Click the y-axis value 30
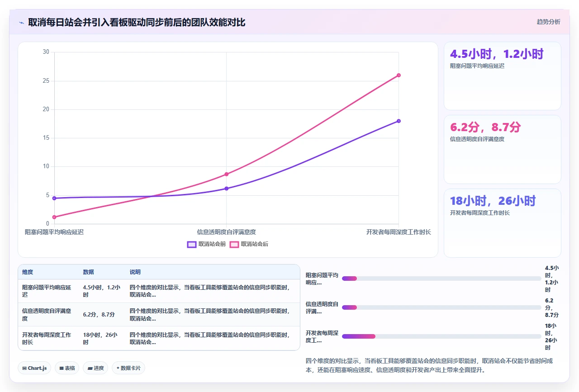The height and width of the screenshot is (392, 579). pyautogui.click(x=46, y=52)
